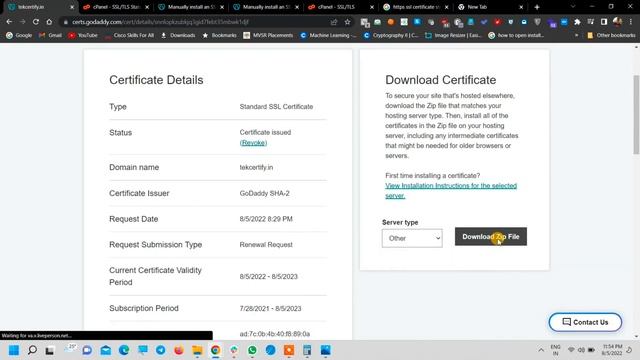Open the Google bookmark
This screenshot has height=360, width=640.
19,36
